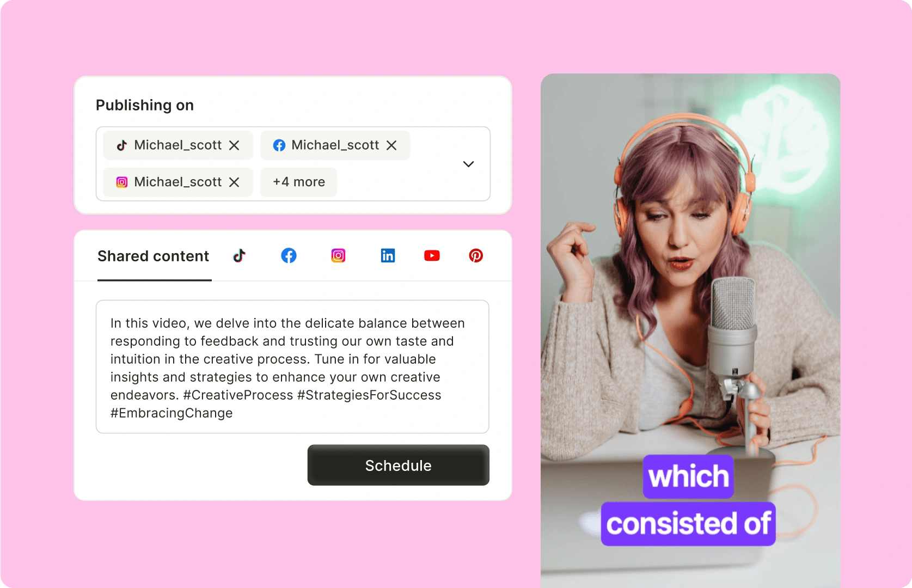Select the 'consisted of' caption overlay
The image size is (912, 588).
688,524
